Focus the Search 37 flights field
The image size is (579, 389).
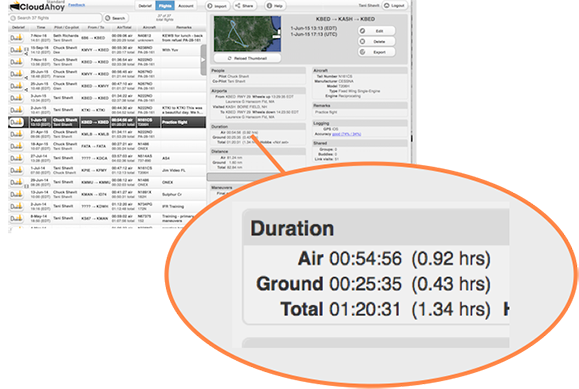tap(55, 18)
